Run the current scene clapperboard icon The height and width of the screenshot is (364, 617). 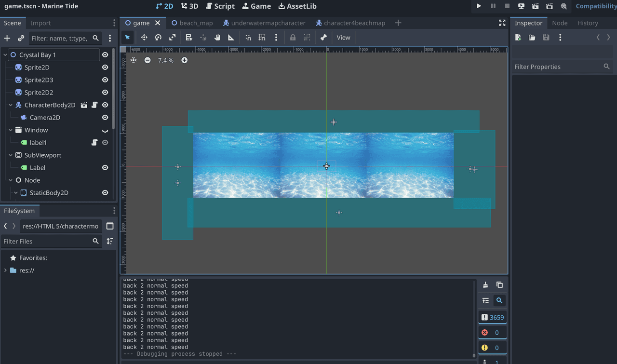pyautogui.click(x=536, y=6)
